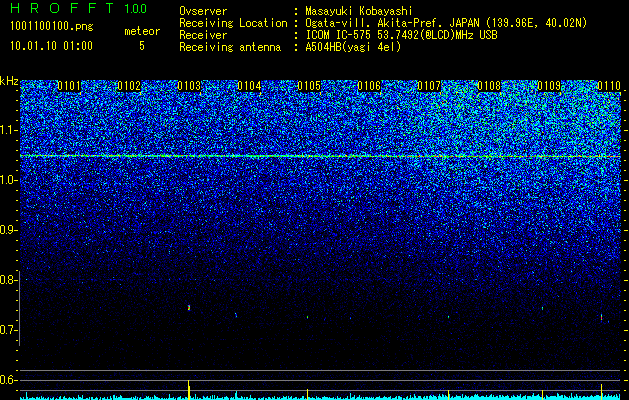The height and width of the screenshot is (400, 629).
Task: Select the file name 1001100100.png
Action: point(51,26)
